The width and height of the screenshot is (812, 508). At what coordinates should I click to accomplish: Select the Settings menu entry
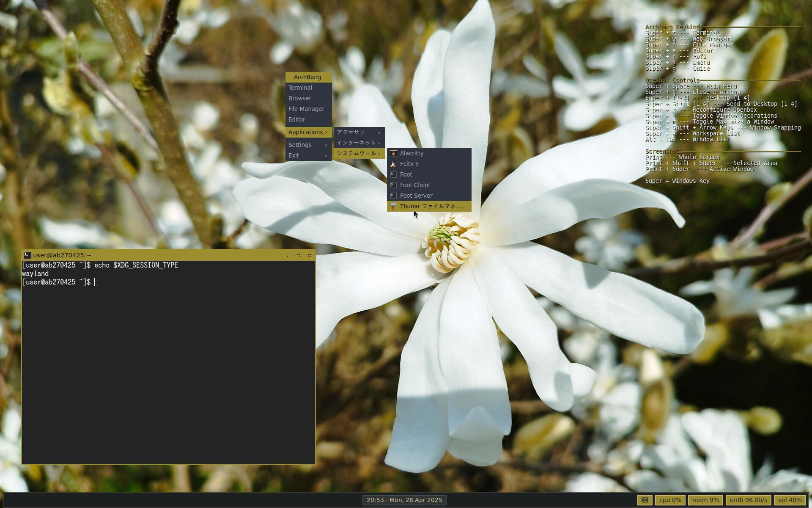(308, 145)
